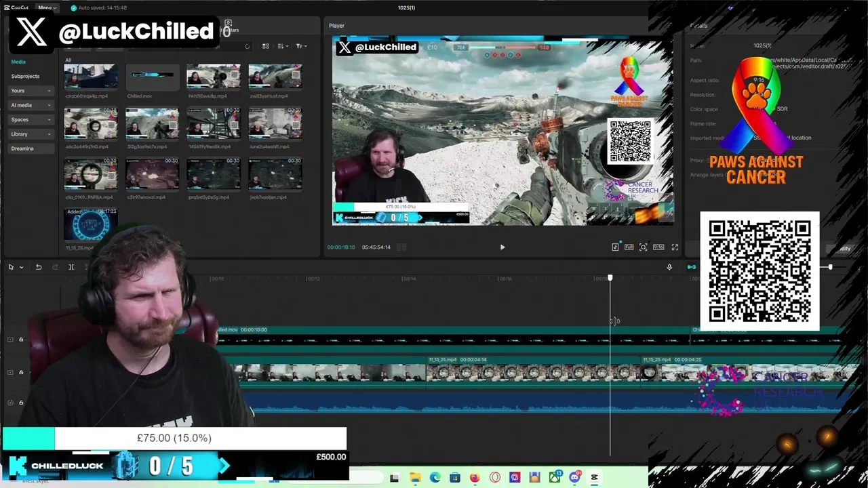
Task: Toggle visibility of the top overlay track
Action: (10, 340)
